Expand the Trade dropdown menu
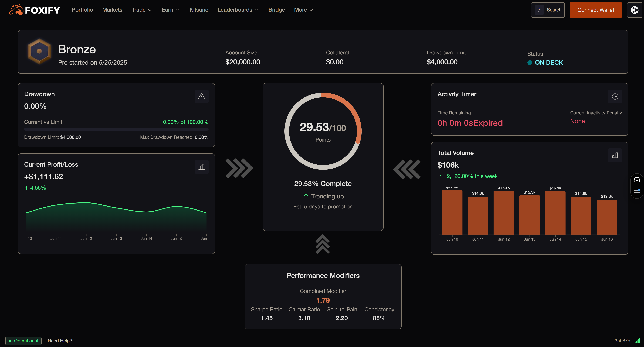 (141, 10)
